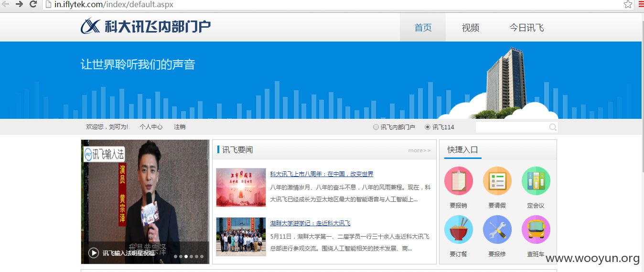Viewport: 644px width, 272px height.
Task: Bookmark the page with star icon
Action: 628,4
